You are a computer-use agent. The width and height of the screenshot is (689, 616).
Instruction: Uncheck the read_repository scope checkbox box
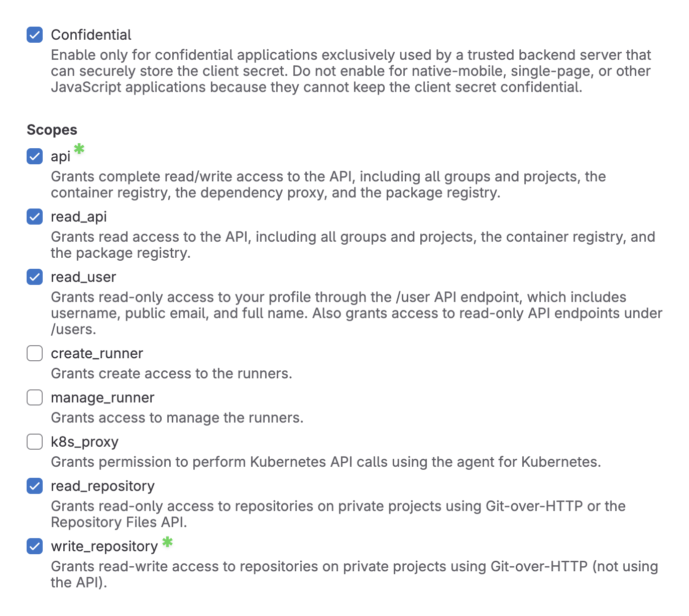(35, 486)
